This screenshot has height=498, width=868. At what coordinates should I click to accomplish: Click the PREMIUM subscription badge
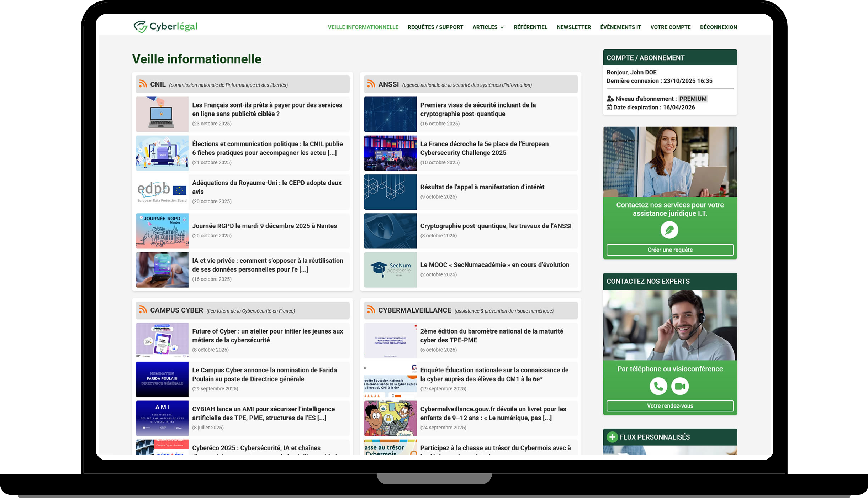pyautogui.click(x=693, y=99)
